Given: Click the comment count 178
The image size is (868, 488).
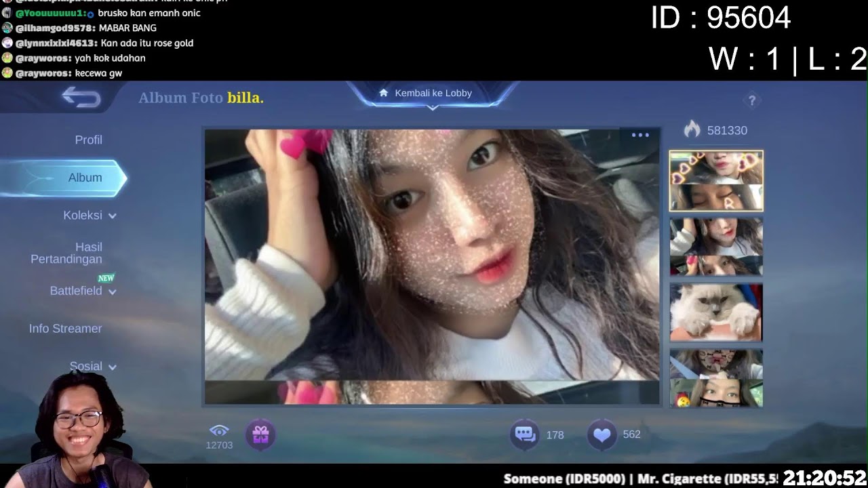Looking at the screenshot, I should [x=555, y=435].
